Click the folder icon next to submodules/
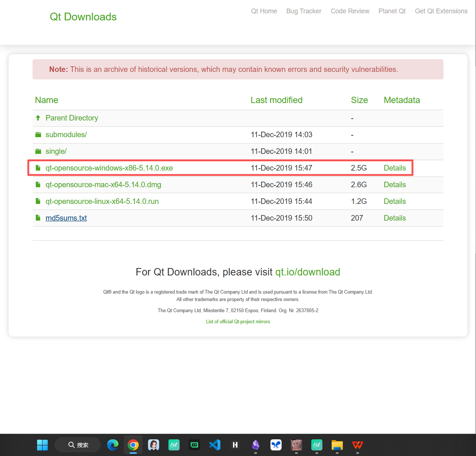The width and height of the screenshot is (476, 456). pyautogui.click(x=38, y=135)
